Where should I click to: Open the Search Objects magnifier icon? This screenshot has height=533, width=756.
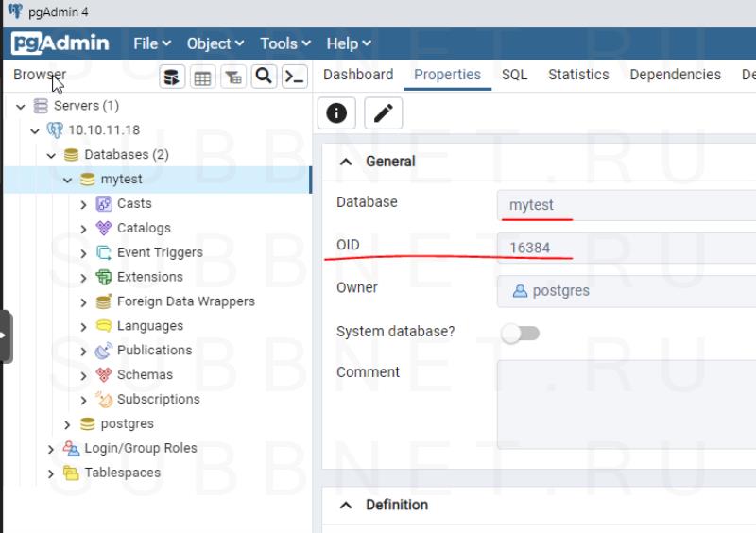(x=265, y=77)
